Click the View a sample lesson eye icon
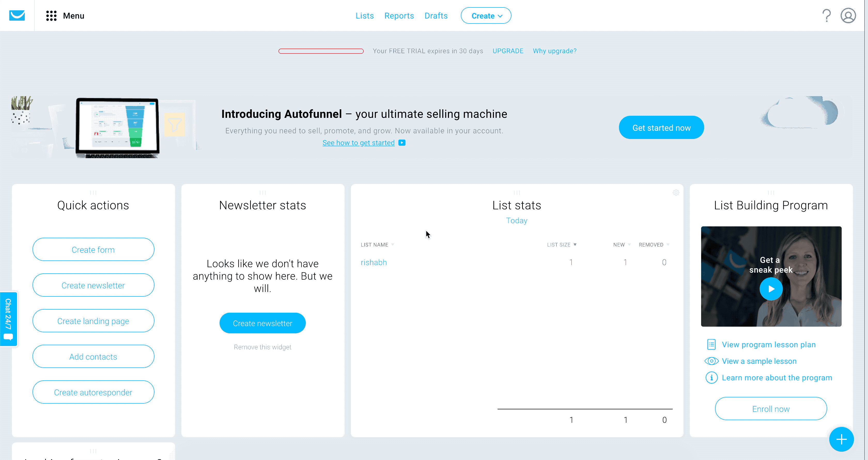Image resolution: width=868 pixels, height=460 pixels. coord(711,361)
